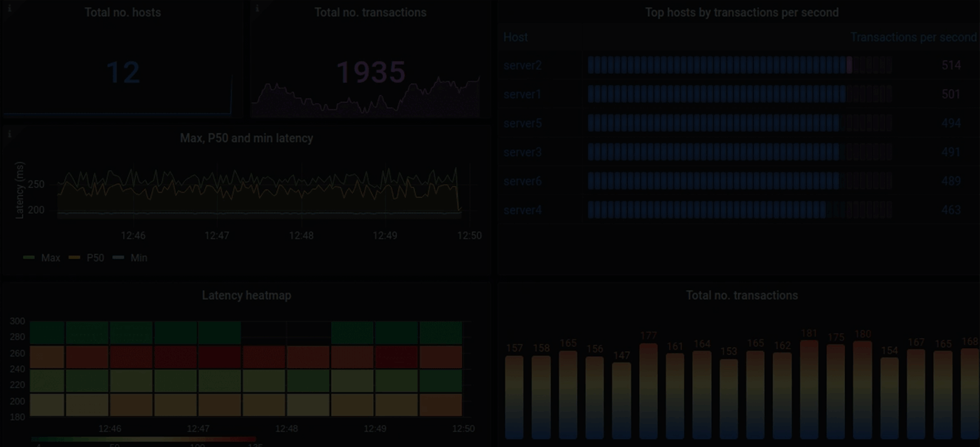Click info icon on sparkline Total no. transactions panel
980x447 pixels.
(x=257, y=8)
